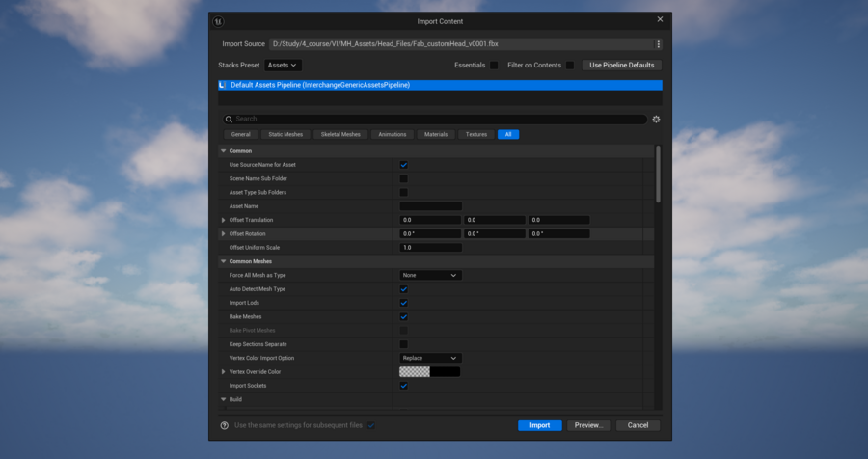Uncheck Use Source Name for Asset
Viewport: 868px width, 459px height.
coord(403,165)
